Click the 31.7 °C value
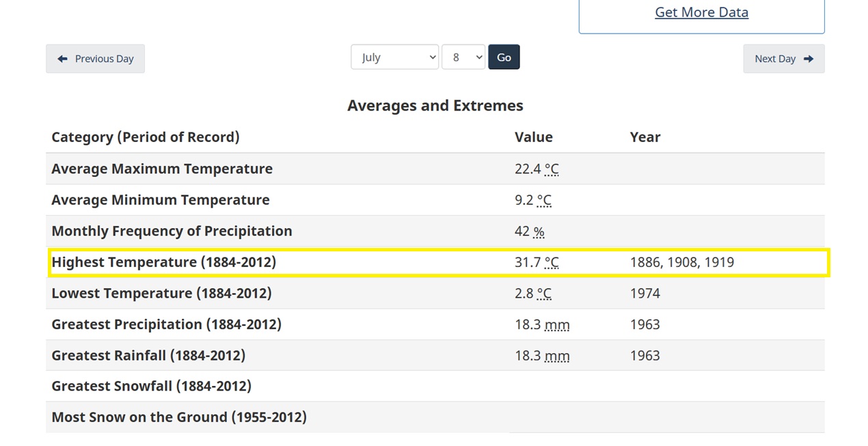868x446 pixels. (537, 262)
